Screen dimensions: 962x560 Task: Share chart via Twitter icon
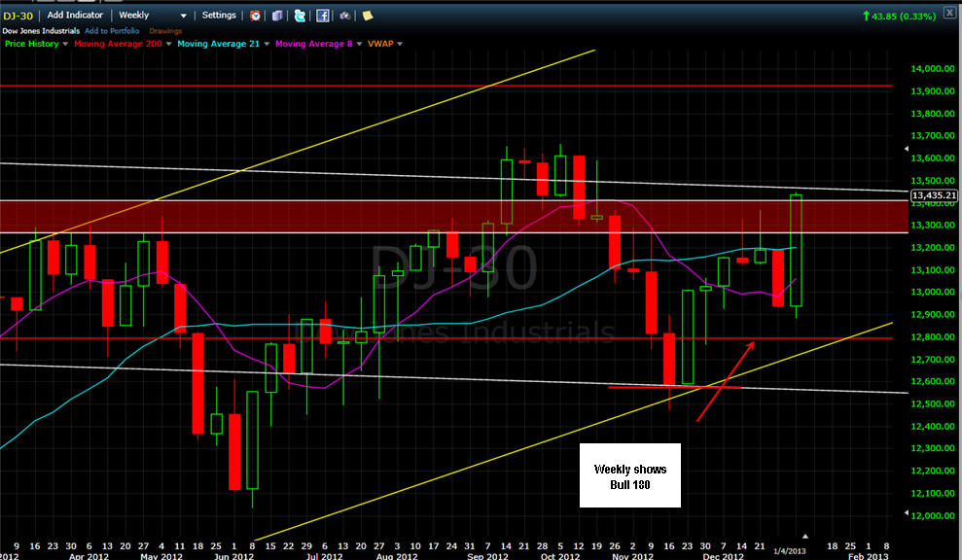pyautogui.click(x=300, y=16)
